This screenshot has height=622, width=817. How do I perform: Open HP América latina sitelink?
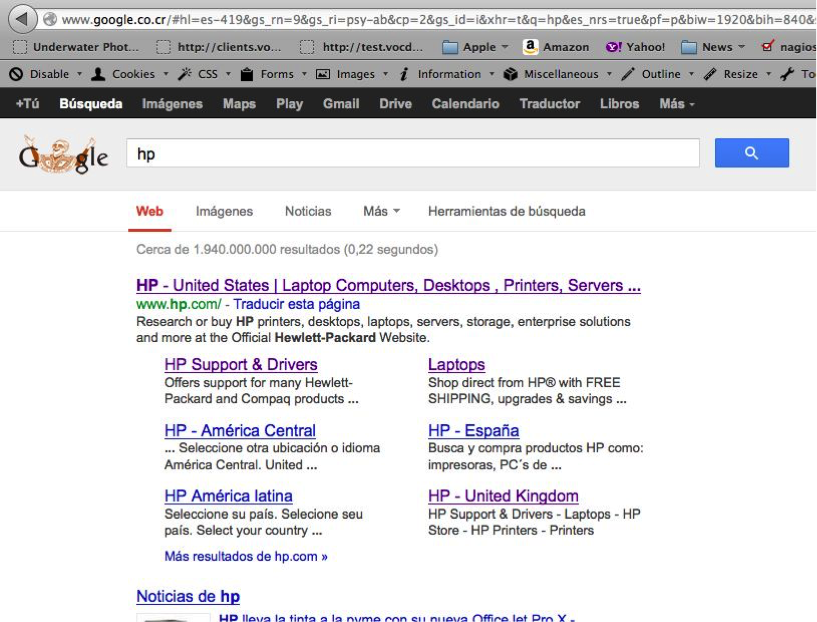(x=228, y=495)
